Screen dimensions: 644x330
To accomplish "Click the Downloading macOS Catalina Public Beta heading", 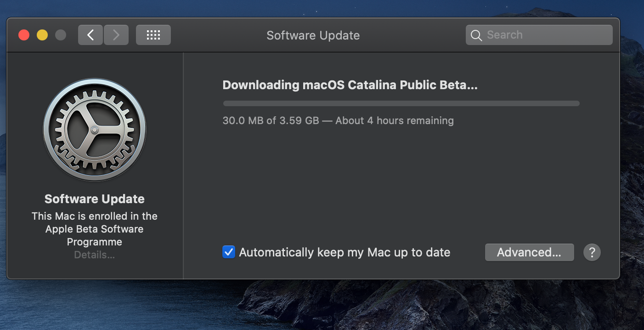I will pos(350,85).
